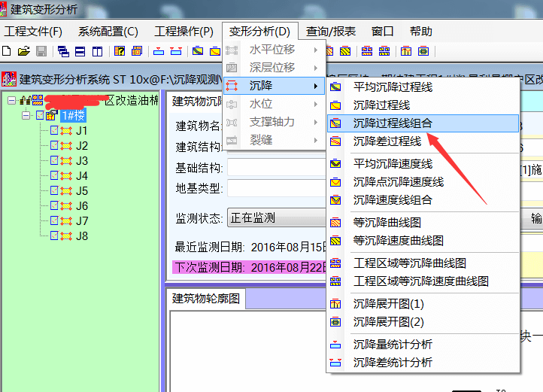Open the 窗口 menu
The image size is (543, 392).
coord(382,32)
